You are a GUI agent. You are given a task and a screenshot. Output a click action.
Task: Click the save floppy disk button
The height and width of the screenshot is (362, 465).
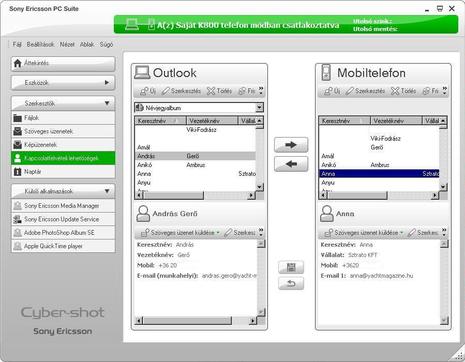tap(291, 267)
